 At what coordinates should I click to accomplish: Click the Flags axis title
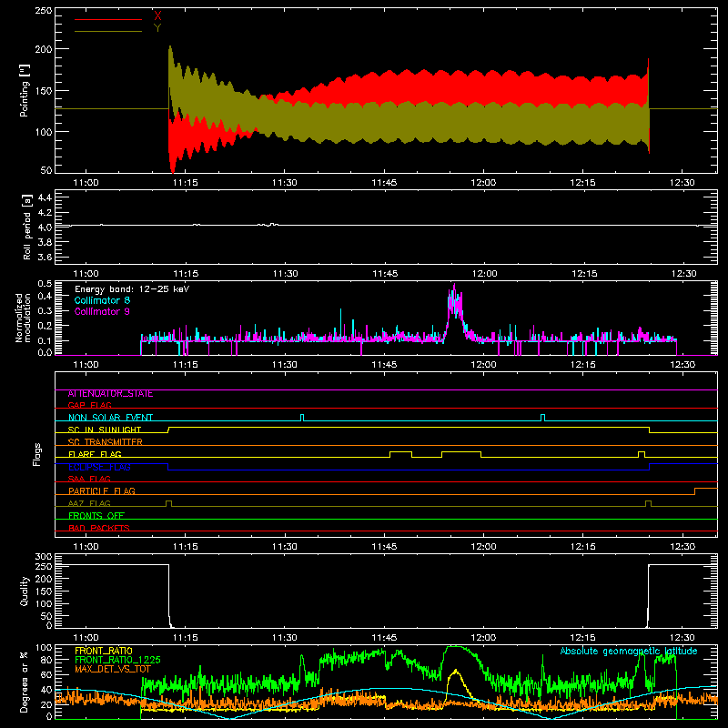[37, 454]
